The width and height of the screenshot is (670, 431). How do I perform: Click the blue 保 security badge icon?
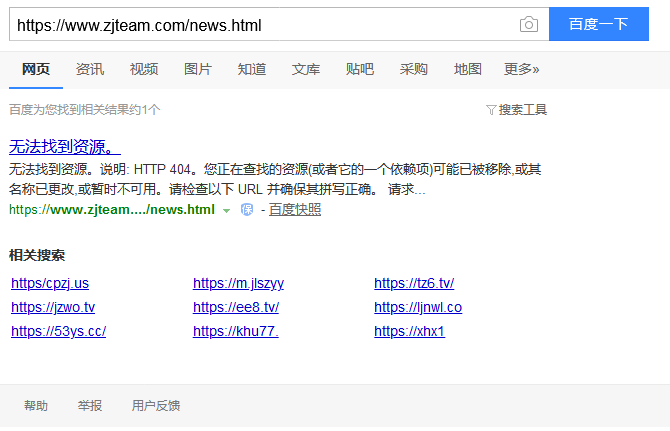[247, 210]
